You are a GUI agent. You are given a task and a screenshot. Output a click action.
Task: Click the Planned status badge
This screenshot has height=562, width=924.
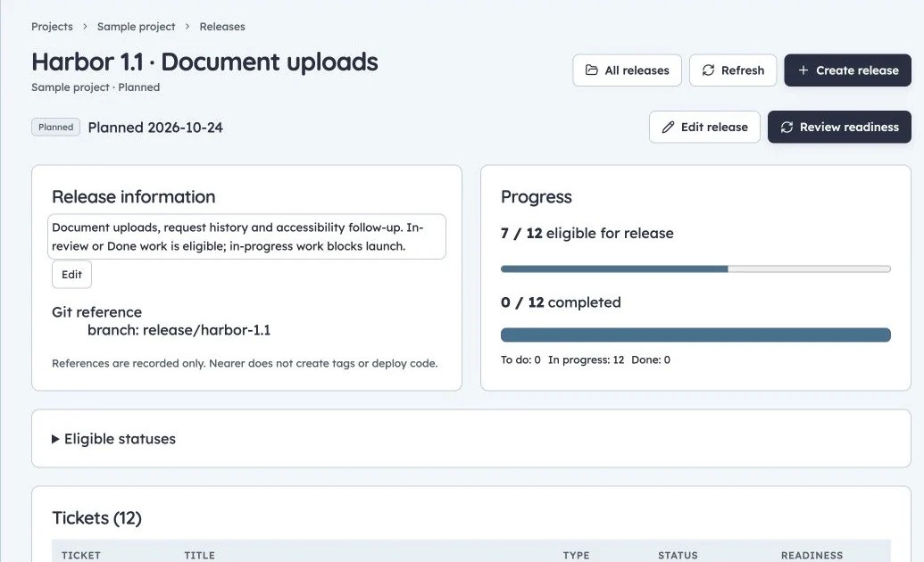point(56,128)
